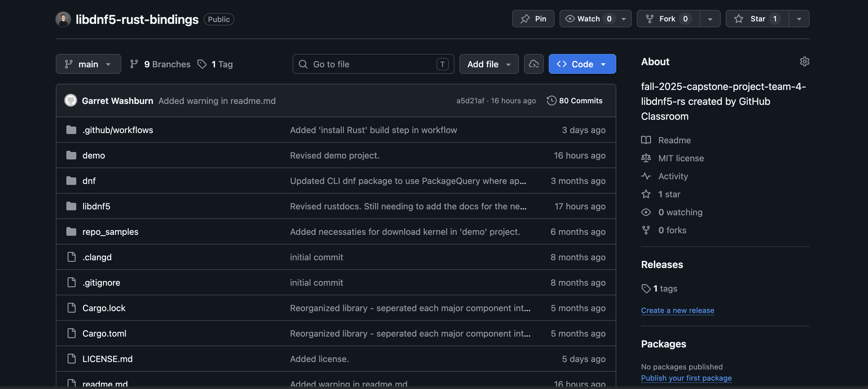This screenshot has width=868, height=389.
Task: Open the repo_samples folder
Action: pyautogui.click(x=111, y=232)
